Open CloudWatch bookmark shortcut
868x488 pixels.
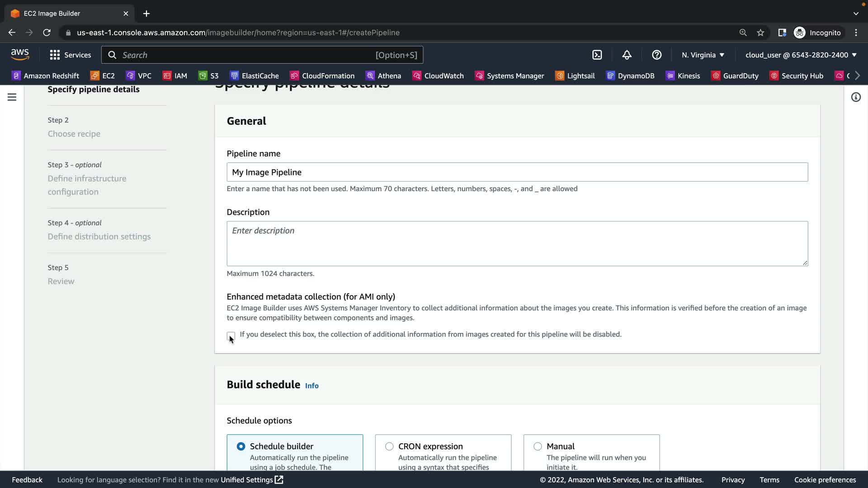pyautogui.click(x=438, y=75)
